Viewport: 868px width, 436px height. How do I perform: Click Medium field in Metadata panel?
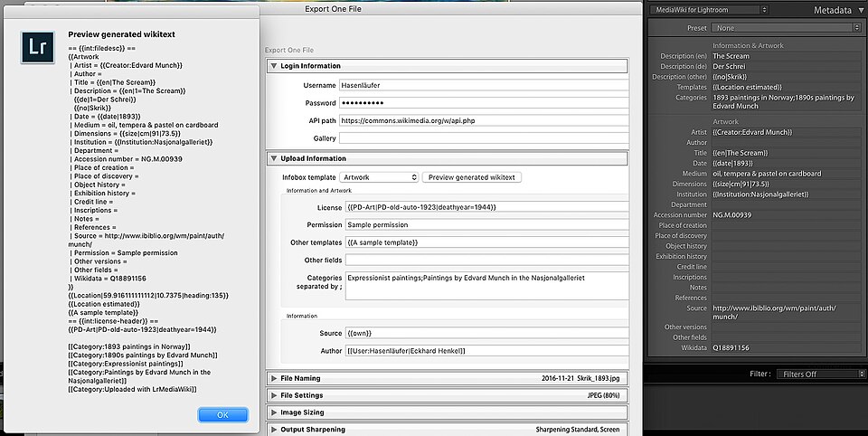787,174
